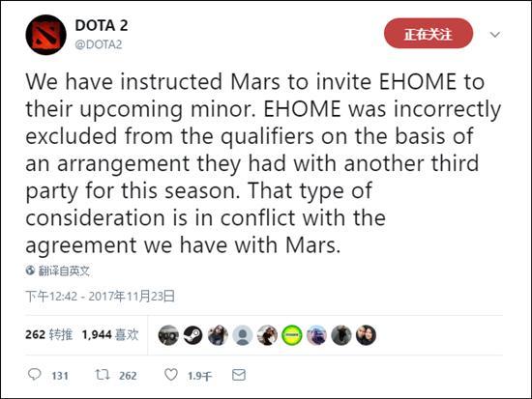Open the Steam logo liker avatar
Image resolution: width=532 pixels, height=399 pixels.
pos(193,335)
